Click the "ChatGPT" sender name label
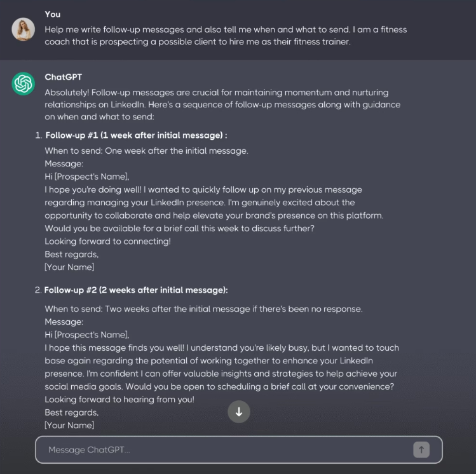476x474 pixels. [x=63, y=78]
